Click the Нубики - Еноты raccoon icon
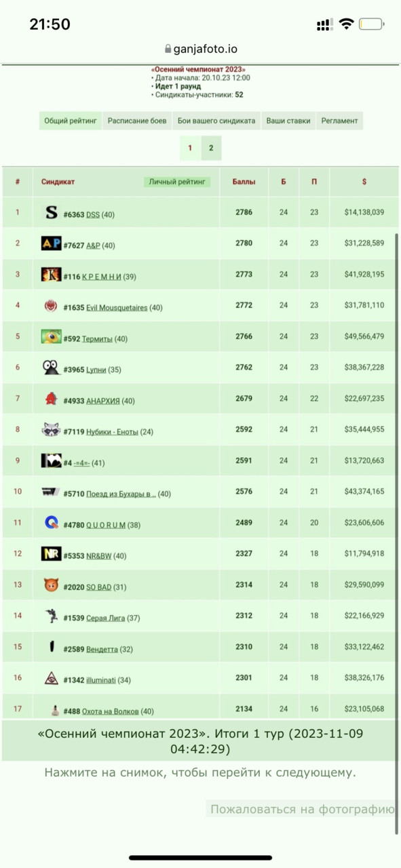 point(52,430)
